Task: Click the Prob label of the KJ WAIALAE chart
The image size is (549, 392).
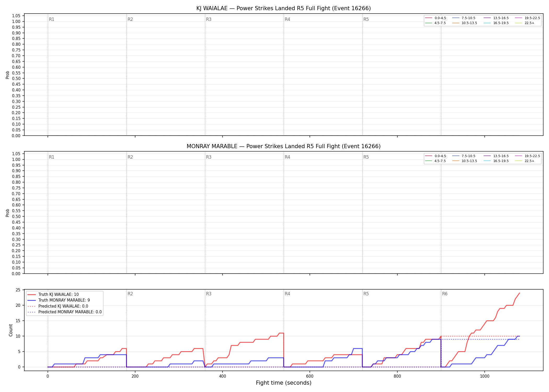Action: (x=8, y=75)
